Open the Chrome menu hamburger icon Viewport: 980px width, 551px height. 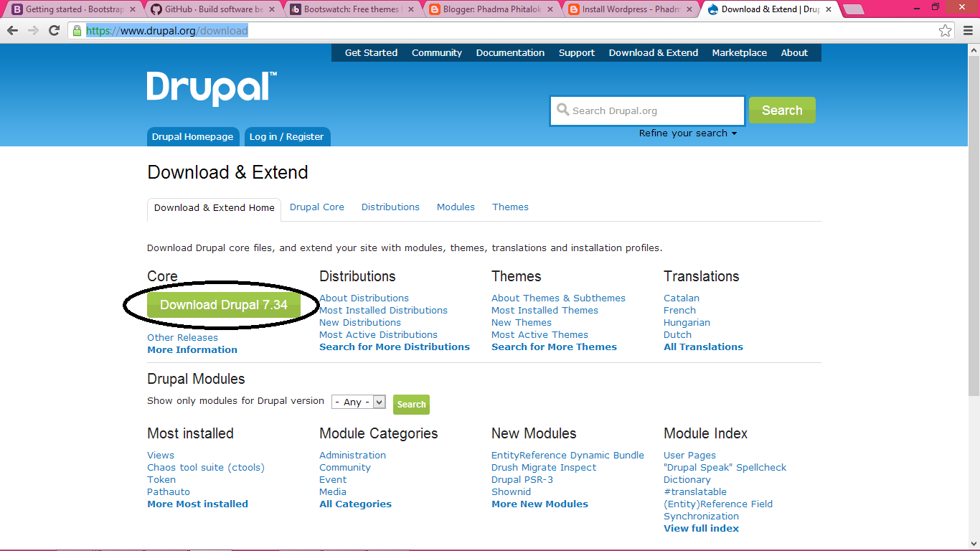(966, 31)
